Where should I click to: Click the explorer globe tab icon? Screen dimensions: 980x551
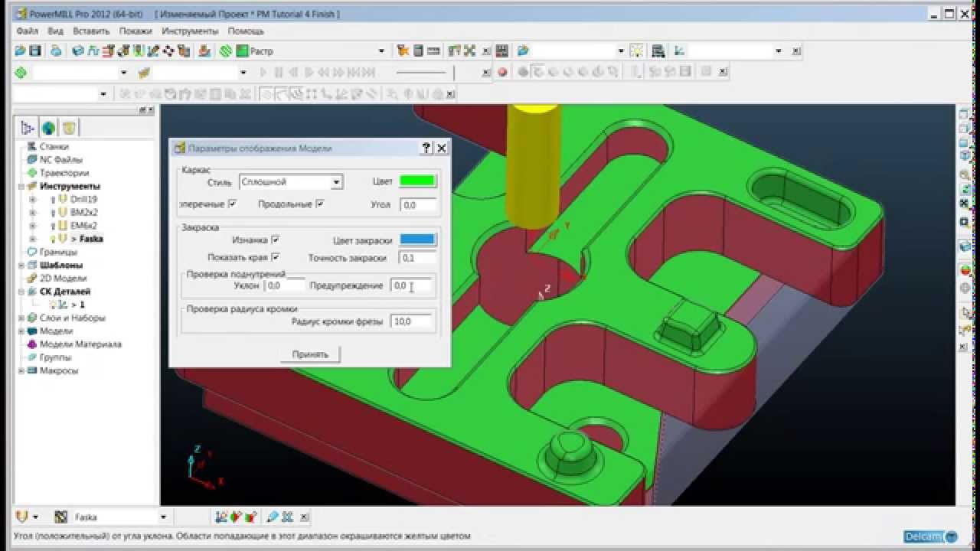(49, 128)
